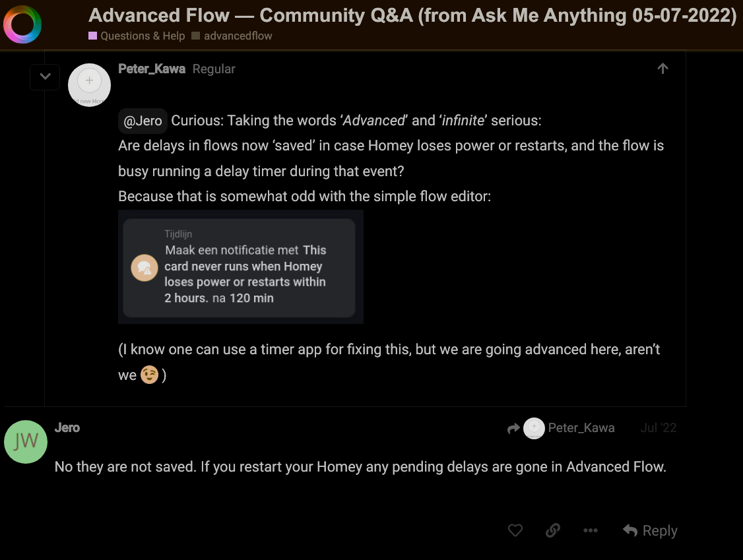The width and height of the screenshot is (743, 560).
Task: Like Jero's post with the heart icon
Action: coord(515,530)
